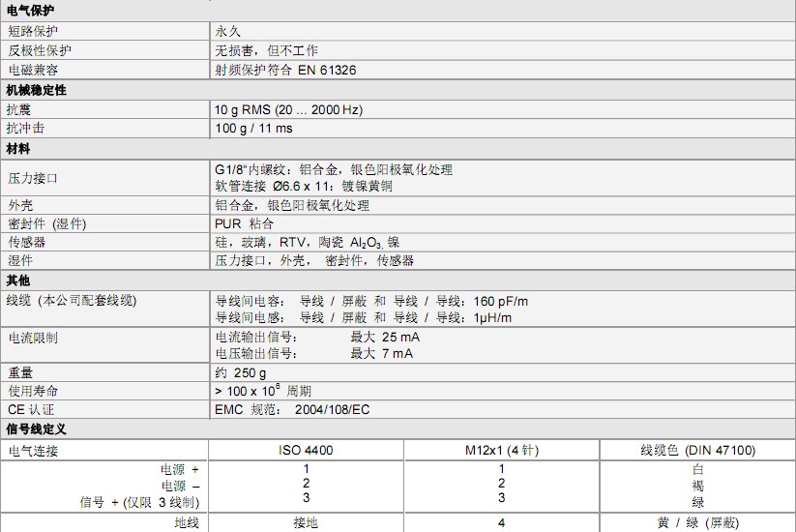Select the 压力接口 row label
796x532 pixels.
pos(34,178)
